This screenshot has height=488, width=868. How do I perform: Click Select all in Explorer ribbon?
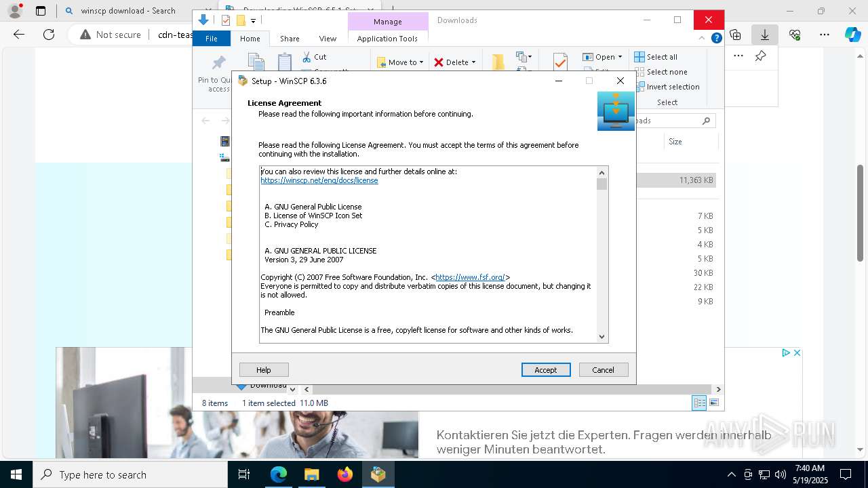point(656,57)
